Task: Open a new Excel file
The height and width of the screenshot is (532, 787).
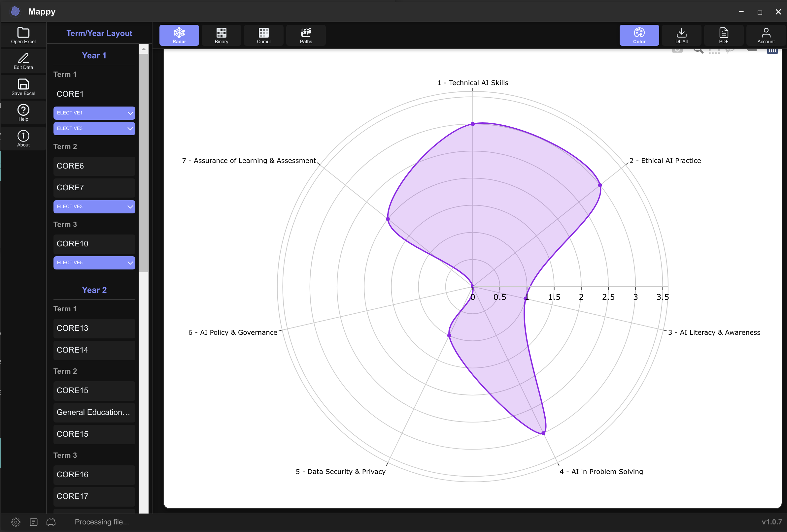Action: coord(23,35)
